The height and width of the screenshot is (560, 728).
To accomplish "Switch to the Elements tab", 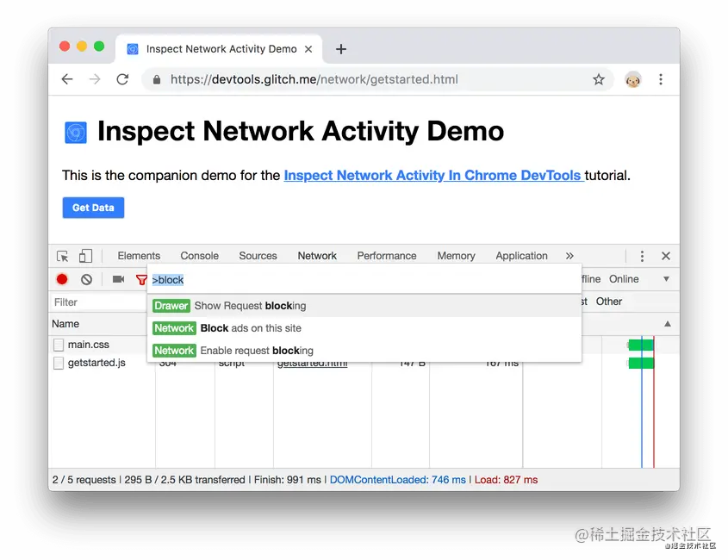I will (x=139, y=256).
